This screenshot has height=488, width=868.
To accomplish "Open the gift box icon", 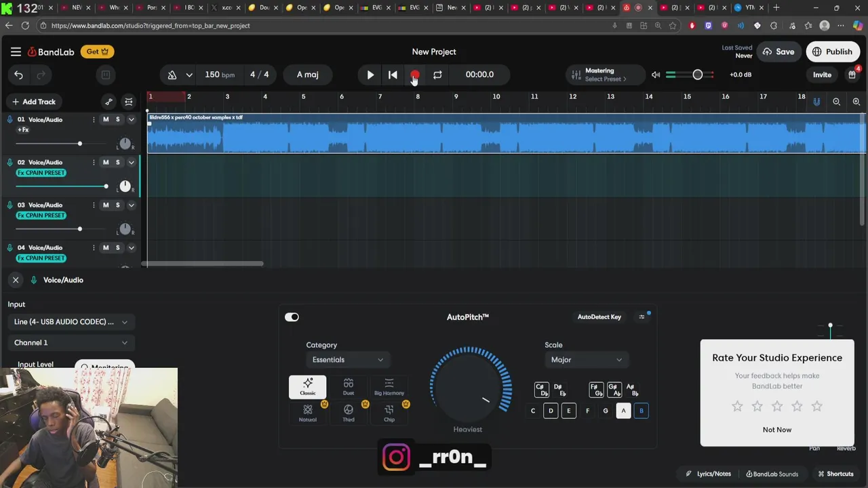I will 852,75.
